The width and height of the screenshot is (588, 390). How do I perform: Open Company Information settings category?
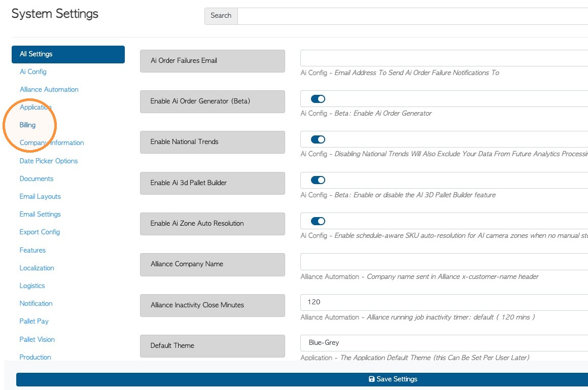(52, 143)
